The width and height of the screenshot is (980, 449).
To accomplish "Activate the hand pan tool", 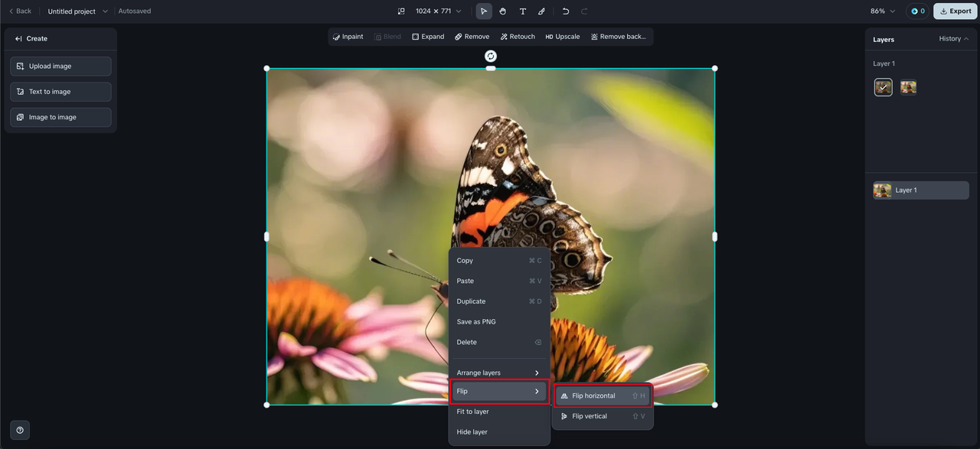I will click(x=503, y=11).
